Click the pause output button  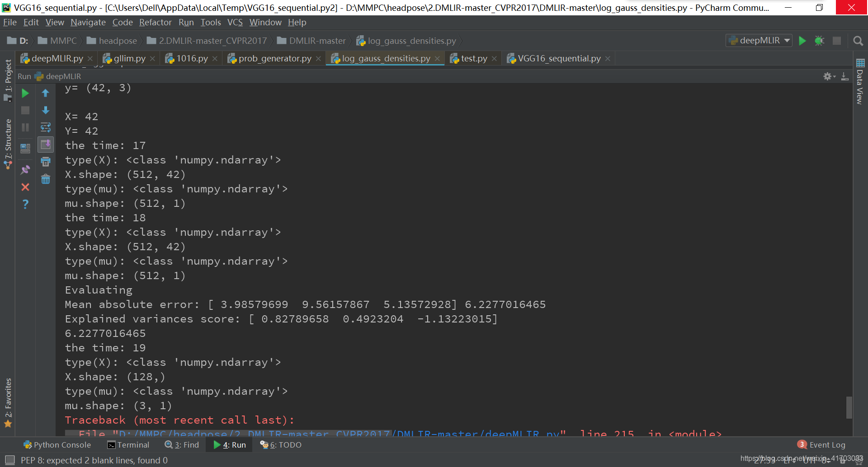pos(25,127)
